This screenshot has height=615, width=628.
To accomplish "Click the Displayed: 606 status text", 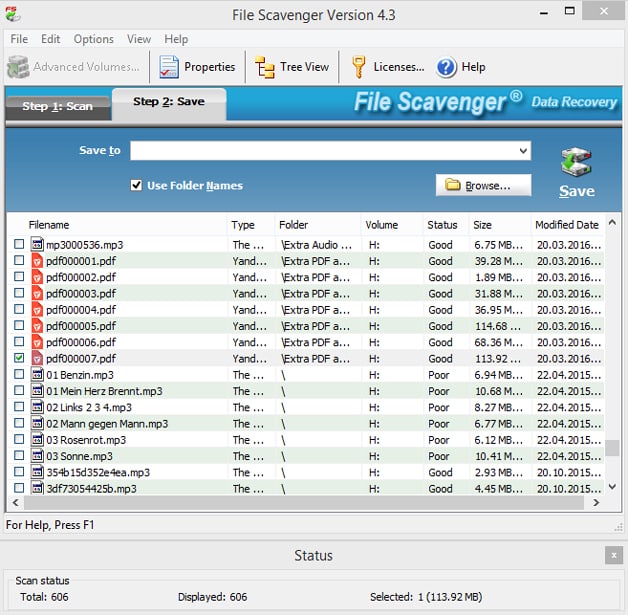I will (x=212, y=597).
